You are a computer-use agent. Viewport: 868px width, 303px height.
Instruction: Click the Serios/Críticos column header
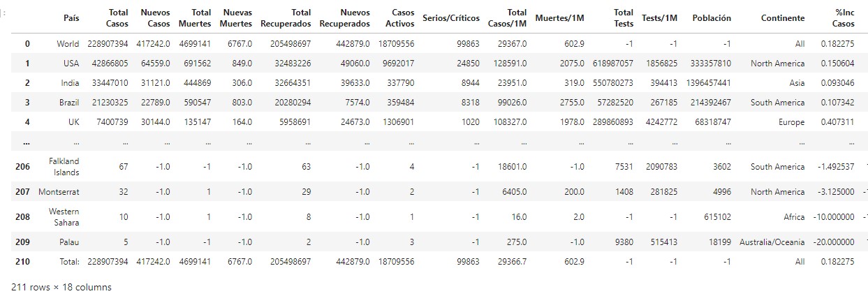tap(451, 18)
